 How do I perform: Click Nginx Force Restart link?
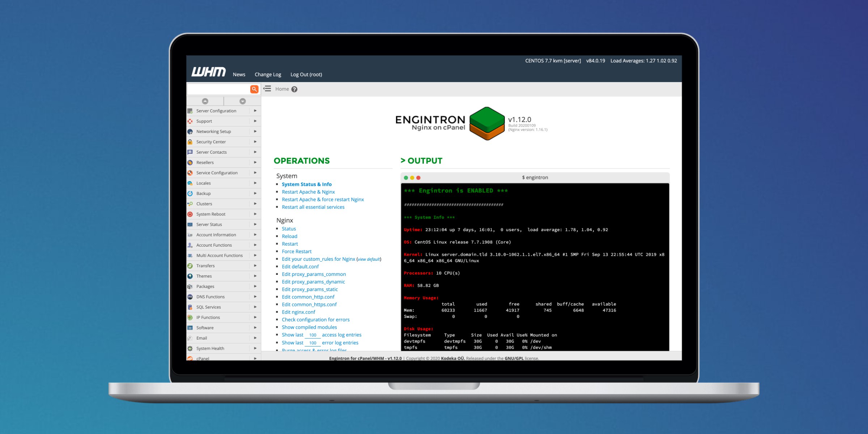click(x=297, y=252)
